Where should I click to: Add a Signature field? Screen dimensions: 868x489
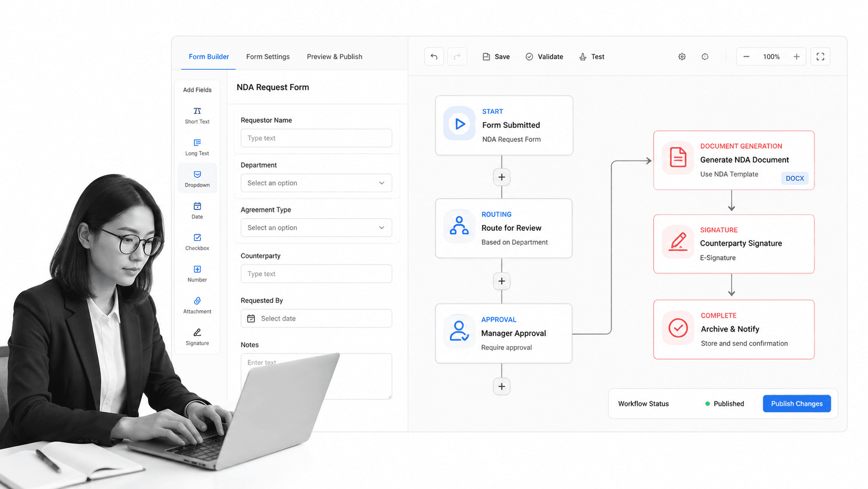pyautogui.click(x=197, y=337)
